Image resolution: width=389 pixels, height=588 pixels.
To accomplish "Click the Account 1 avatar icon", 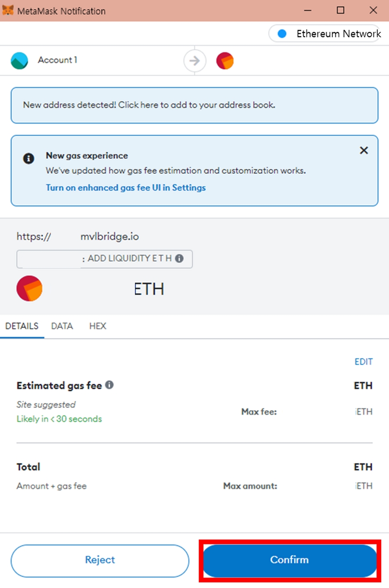I will point(19,61).
